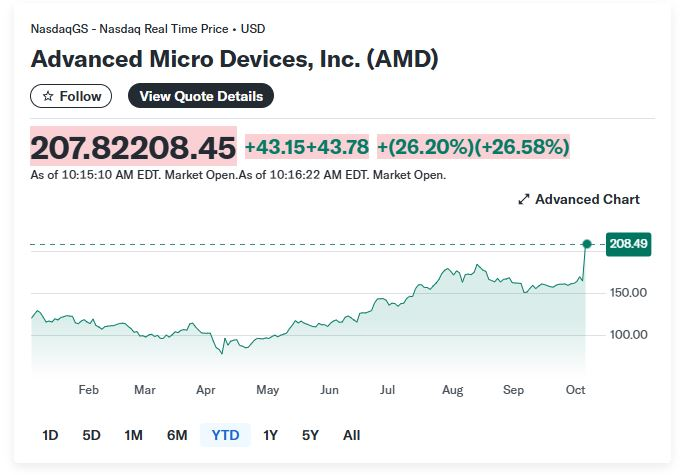
Task: Click the star icon on Follow
Action: (x=47, y=97)
